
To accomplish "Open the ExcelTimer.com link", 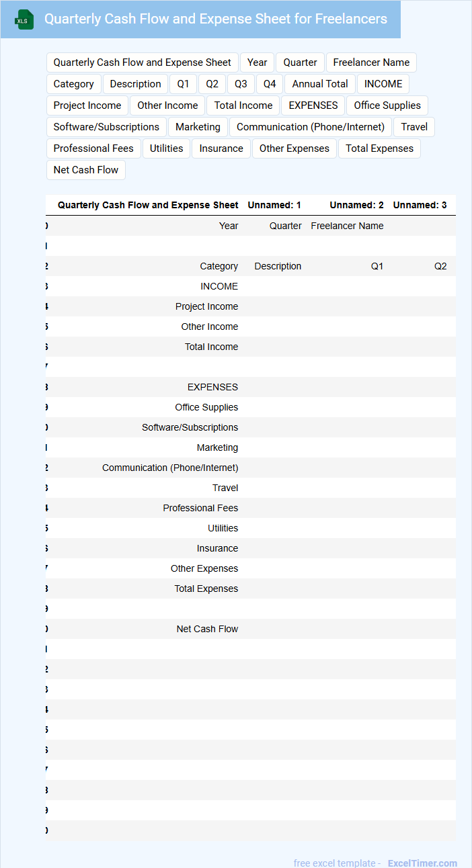I will coord(422,863).
